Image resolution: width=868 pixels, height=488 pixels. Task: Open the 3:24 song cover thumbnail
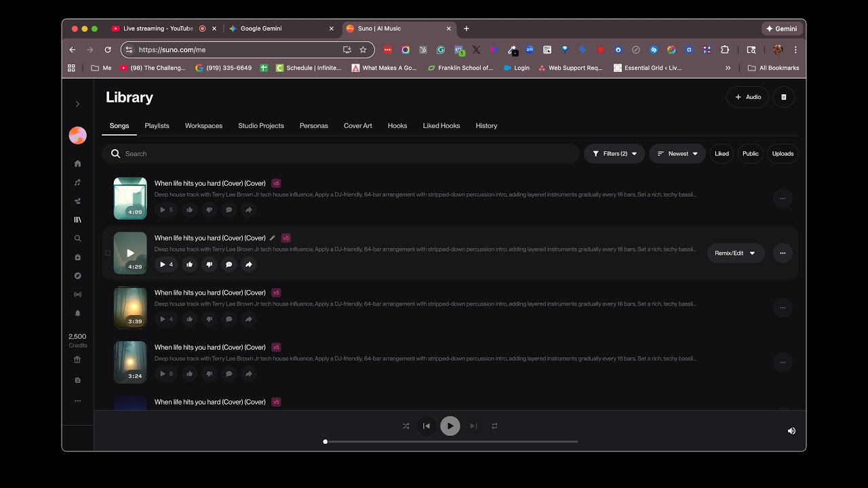point(130,362)
